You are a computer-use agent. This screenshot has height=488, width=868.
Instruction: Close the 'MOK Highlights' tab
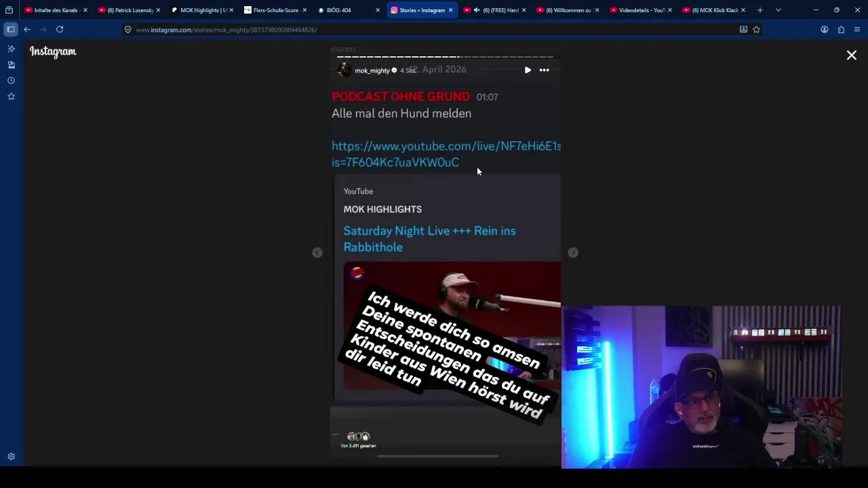(231, 10)
